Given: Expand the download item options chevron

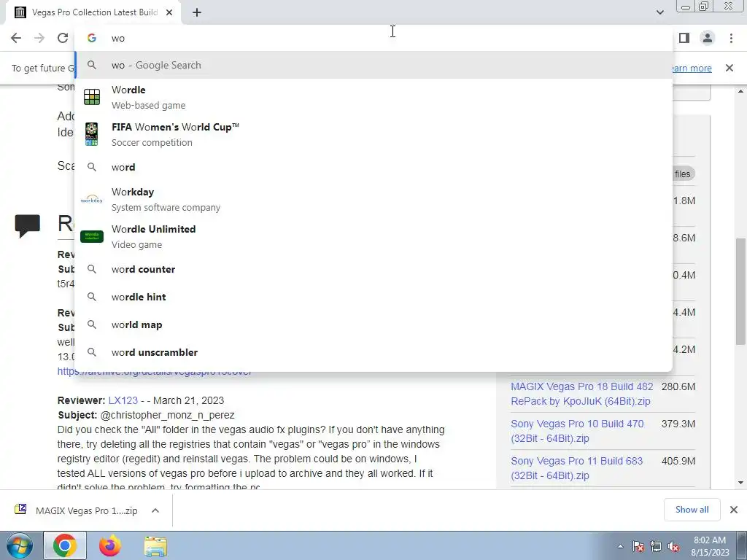Looking at the screenshot, I should coord(155,510).
